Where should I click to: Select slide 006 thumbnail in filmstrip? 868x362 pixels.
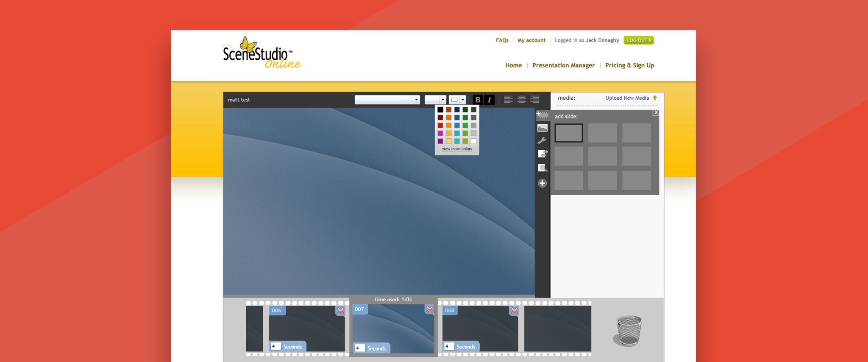307,328
